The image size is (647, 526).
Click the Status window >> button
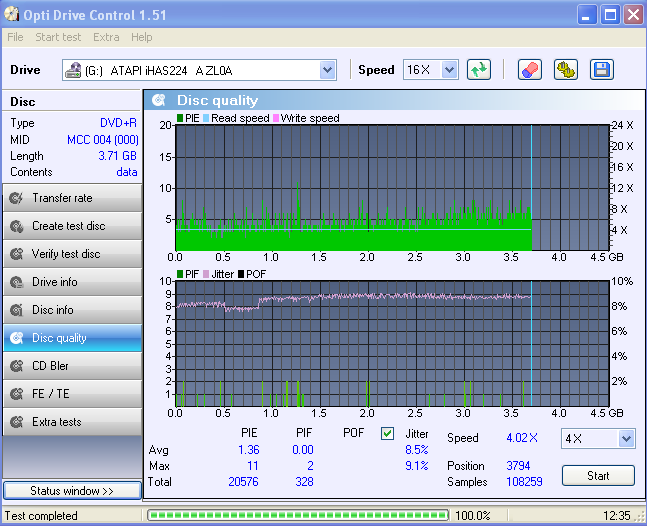72,491
